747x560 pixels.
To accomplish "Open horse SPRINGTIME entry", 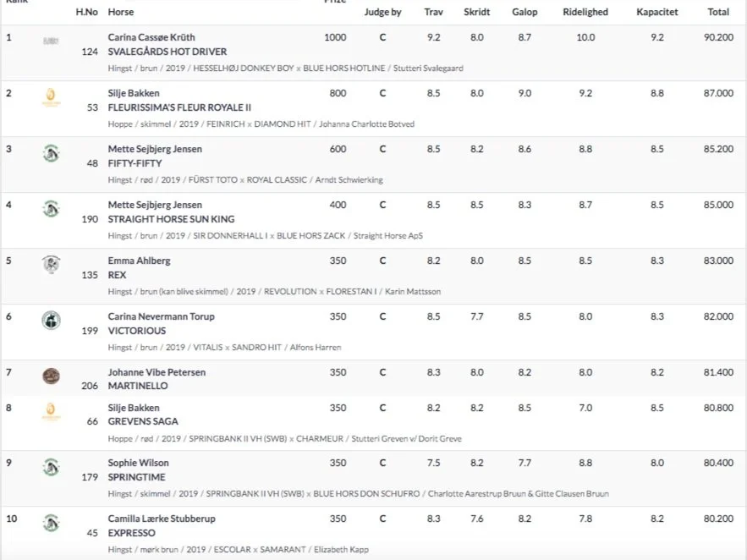I will tap(136, 477).
